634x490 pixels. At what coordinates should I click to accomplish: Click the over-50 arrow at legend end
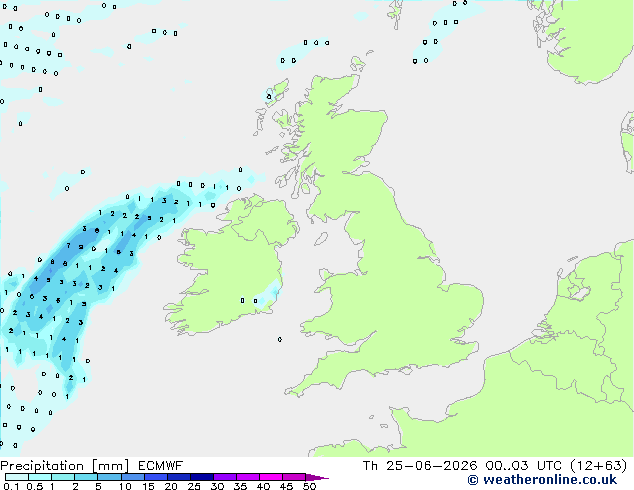317,477
